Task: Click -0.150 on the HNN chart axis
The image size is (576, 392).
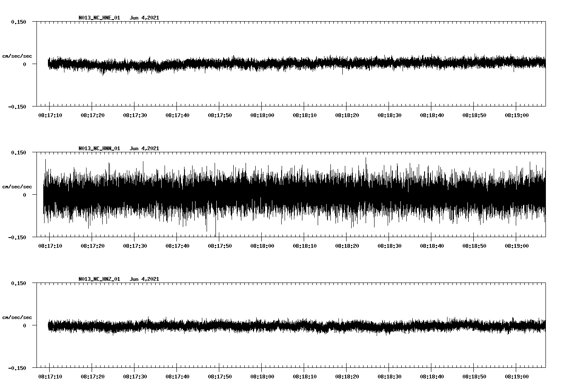Action: click(17, 238)
